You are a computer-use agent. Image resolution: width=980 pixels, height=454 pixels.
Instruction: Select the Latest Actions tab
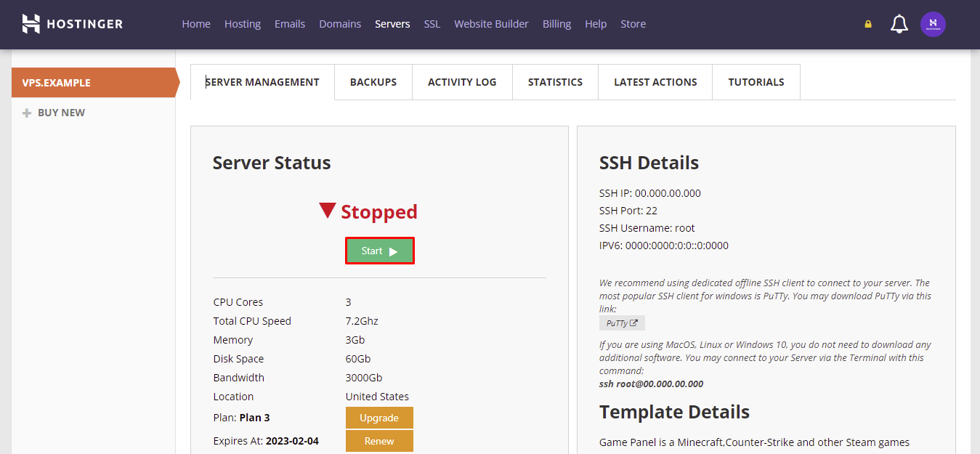point(655,81)
